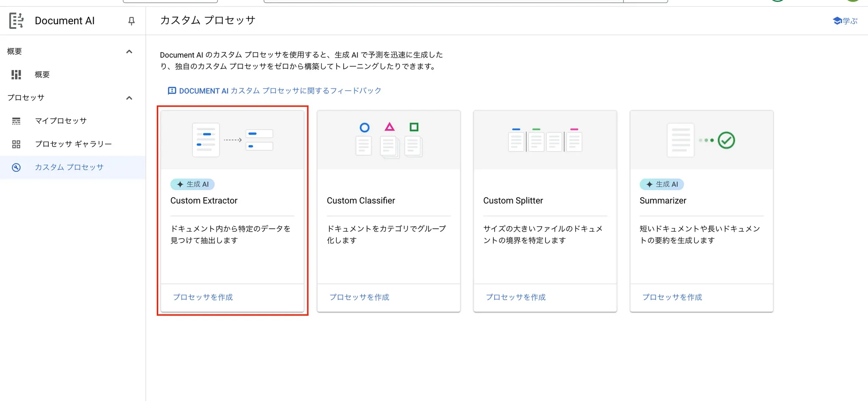Pin the Document AI navigation menu
Image resolution: width=868 pixels, height=401 pixels.
tap(131, 21)
